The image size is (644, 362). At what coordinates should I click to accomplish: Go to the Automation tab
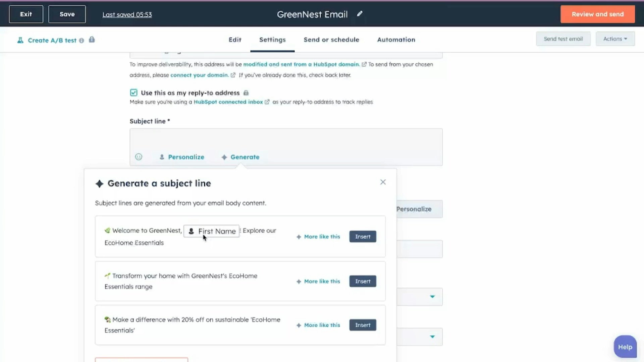(396, 40)
